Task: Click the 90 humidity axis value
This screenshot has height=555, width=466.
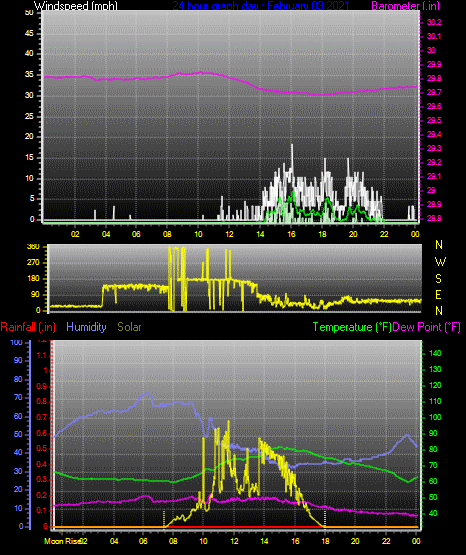Action: coord(18,360)
